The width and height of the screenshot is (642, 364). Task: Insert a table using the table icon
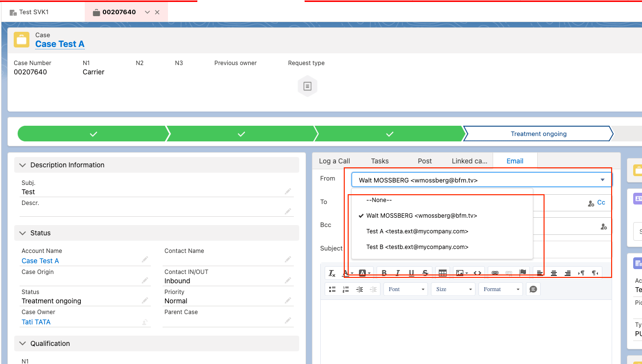442,273
